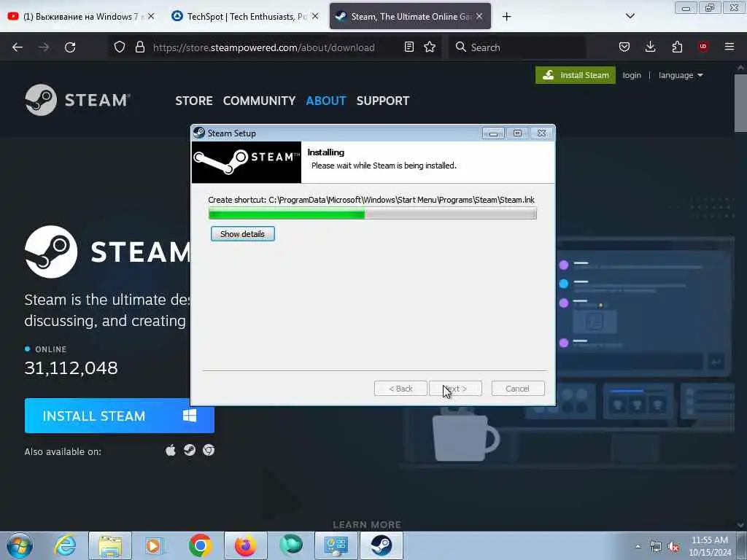Switch to Firefox taskbar icon
Viewport: 747px width, 560px height.
(x=245, y=545)
